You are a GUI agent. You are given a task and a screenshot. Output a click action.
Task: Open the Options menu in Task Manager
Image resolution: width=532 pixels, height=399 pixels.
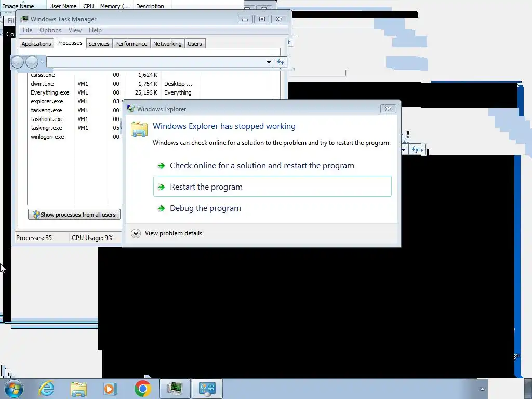click(50, 30)
